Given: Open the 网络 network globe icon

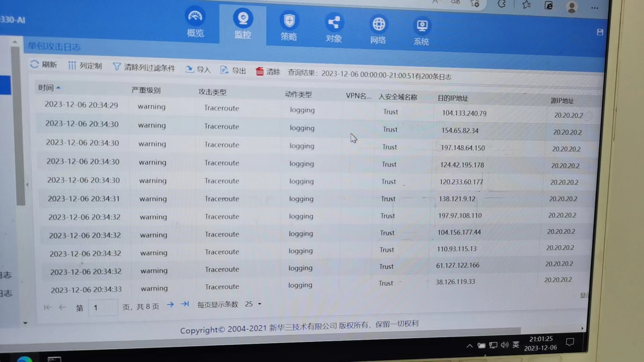Looking at the screenshot, I should (x=378, y=24).
